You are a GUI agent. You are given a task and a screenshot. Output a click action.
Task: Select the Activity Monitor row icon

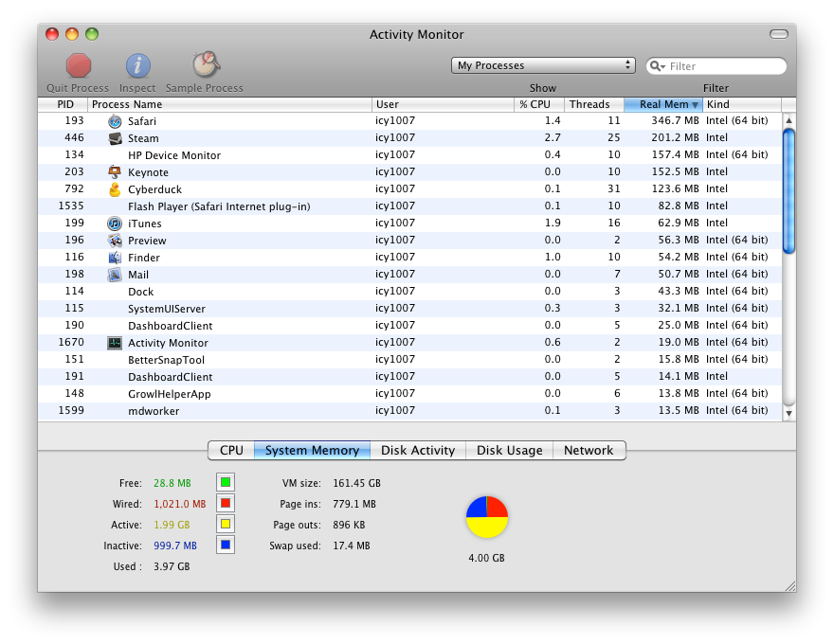[x=115, y=343]
